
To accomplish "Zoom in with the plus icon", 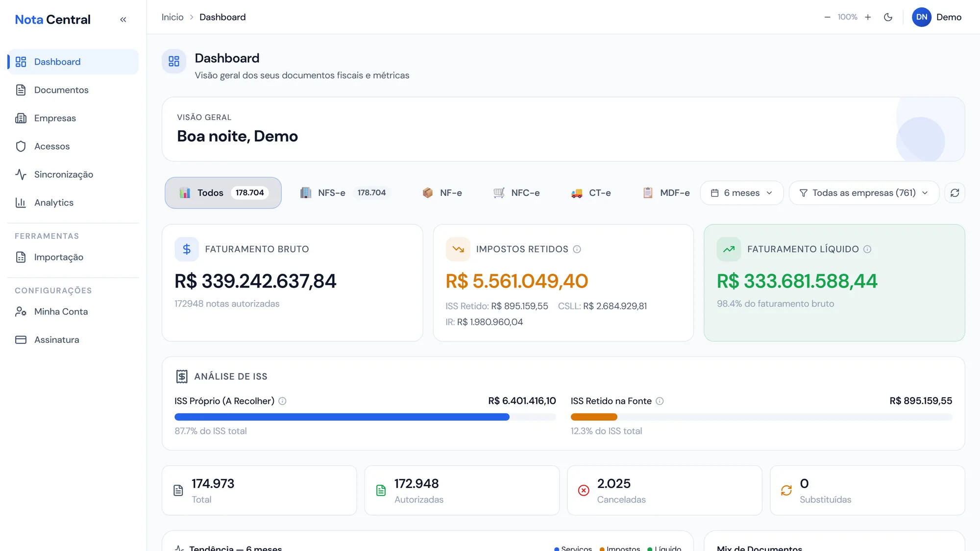I will pos(868,17).
